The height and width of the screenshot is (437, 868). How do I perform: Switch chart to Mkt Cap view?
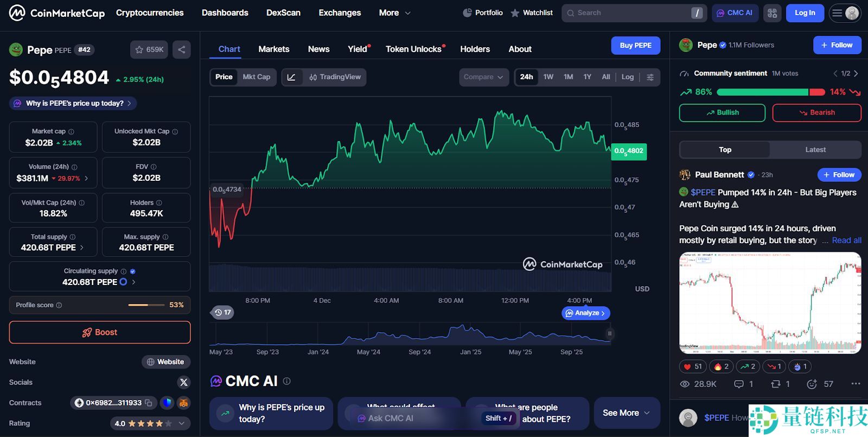(256, 77)
